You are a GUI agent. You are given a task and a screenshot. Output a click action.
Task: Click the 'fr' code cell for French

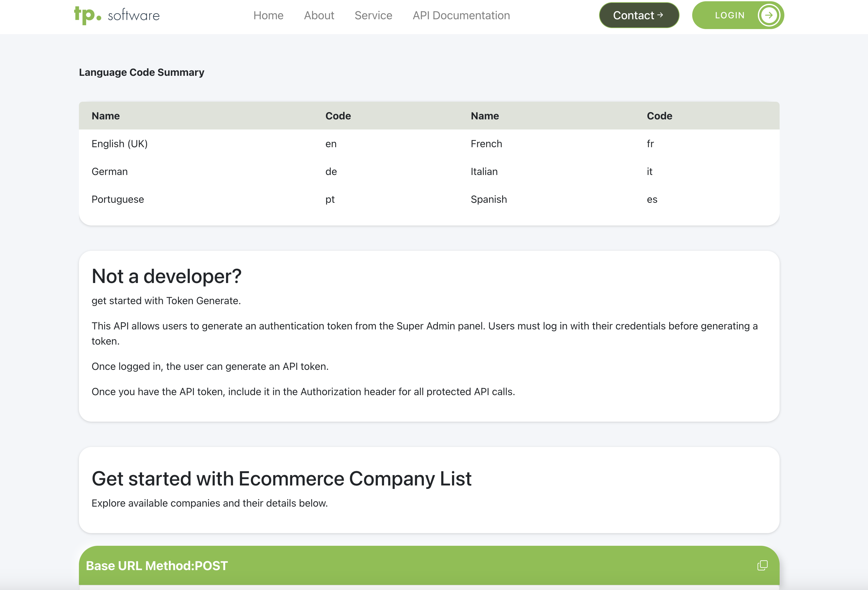pos(650,144)
